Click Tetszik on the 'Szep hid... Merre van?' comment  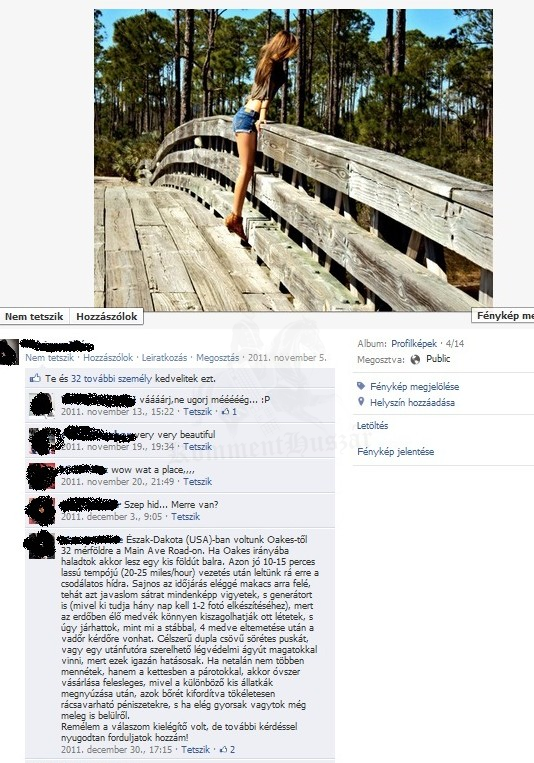[x=185, y=517]
